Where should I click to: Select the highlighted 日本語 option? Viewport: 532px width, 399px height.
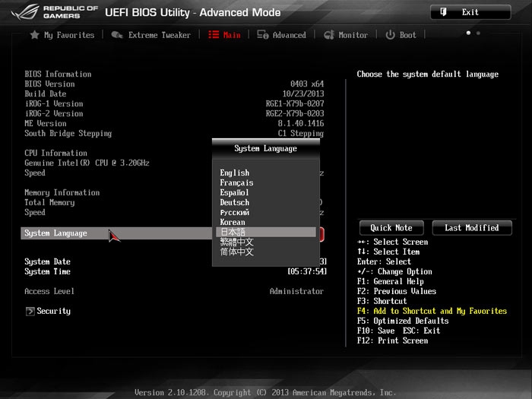tap(233, 233)
